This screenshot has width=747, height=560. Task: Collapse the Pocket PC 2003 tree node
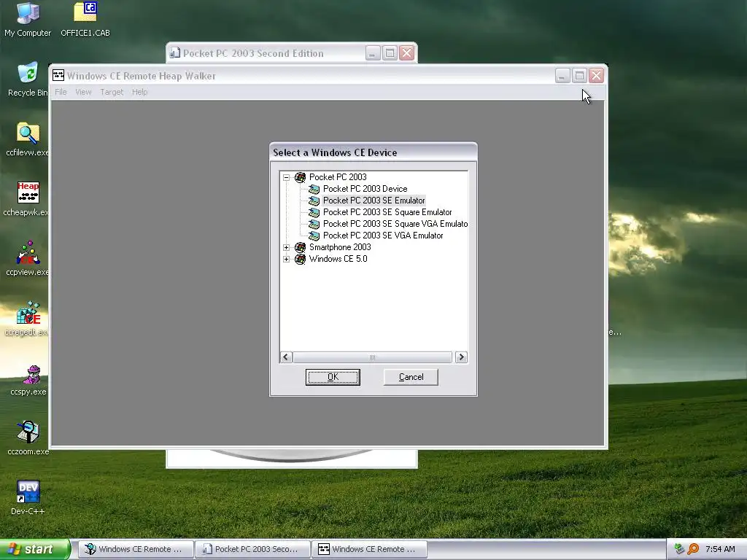(x=286, y=178)
